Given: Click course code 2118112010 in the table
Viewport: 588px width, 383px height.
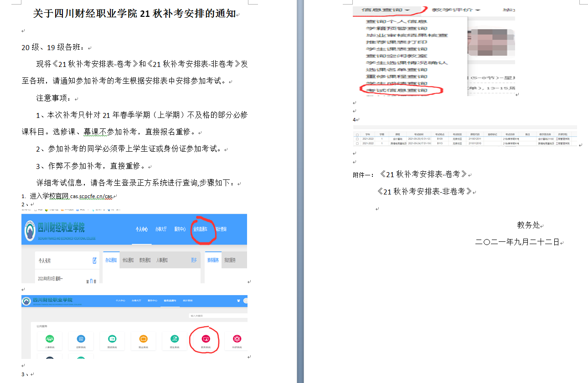Looking at the screenshot, I should pyautogui.click(x=475, y=143).
